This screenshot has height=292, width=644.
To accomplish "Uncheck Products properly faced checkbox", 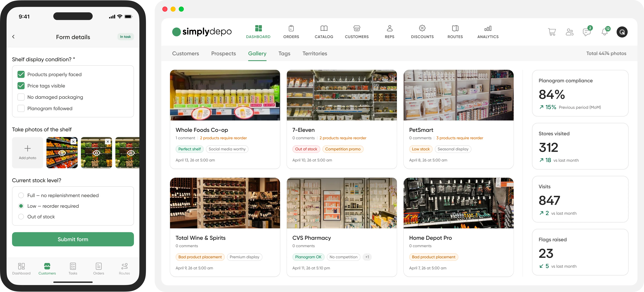I will (21, 74).
